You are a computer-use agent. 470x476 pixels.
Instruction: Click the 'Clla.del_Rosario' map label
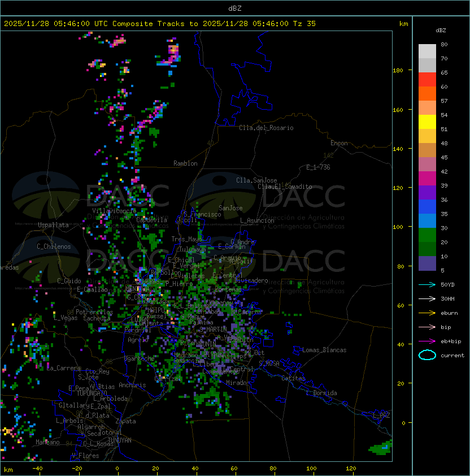[266, 128]
